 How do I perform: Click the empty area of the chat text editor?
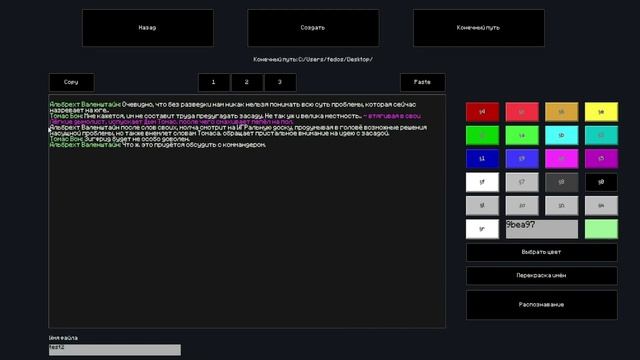click(x=247, y=237)
